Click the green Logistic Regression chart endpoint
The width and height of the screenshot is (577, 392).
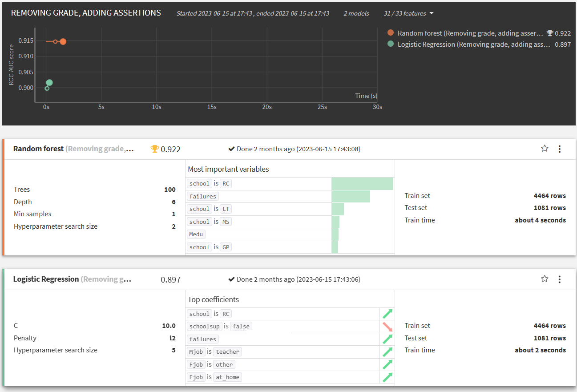coord(49,82)
